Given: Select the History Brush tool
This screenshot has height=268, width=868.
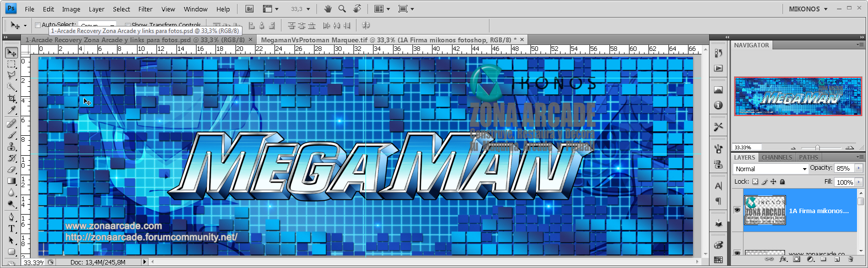Looking at the screenshot, I should tap(11, 158).
